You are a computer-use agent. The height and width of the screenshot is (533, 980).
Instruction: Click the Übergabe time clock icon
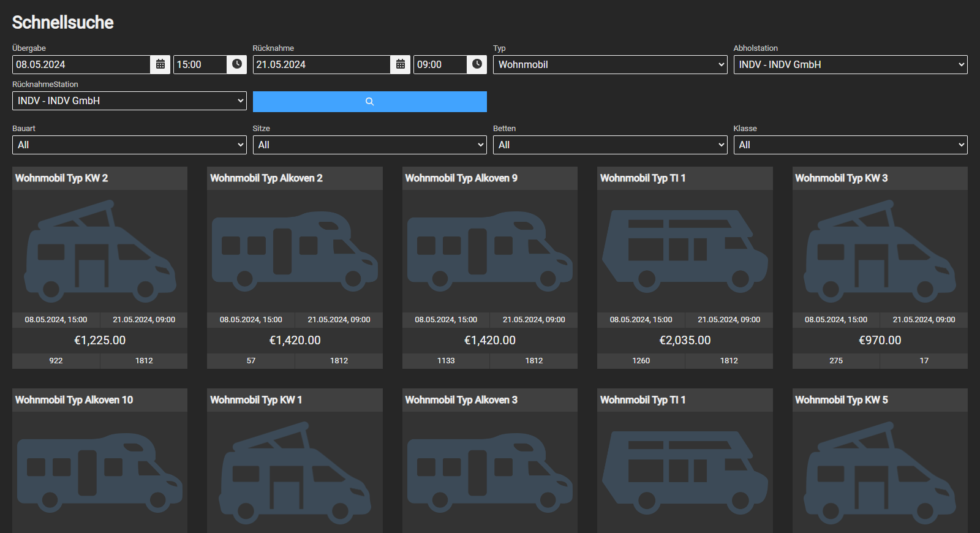(x=236, y=64)
